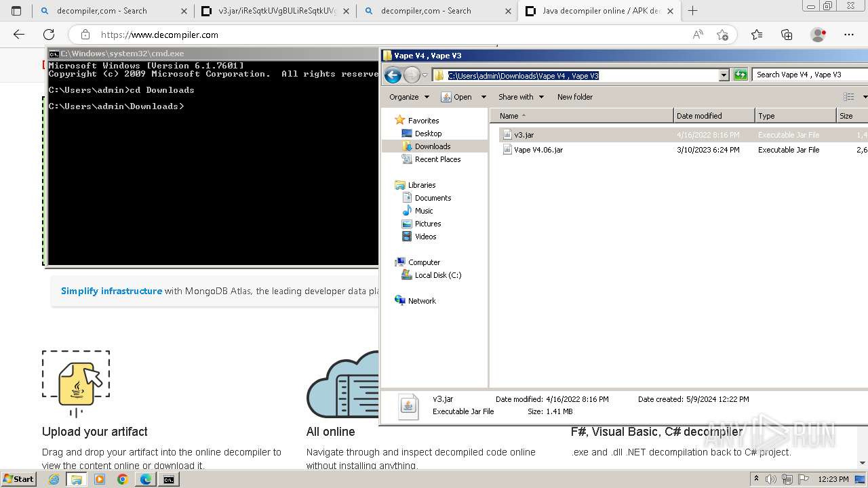
Task: Open Documents library
Action: tap(433, 198)
